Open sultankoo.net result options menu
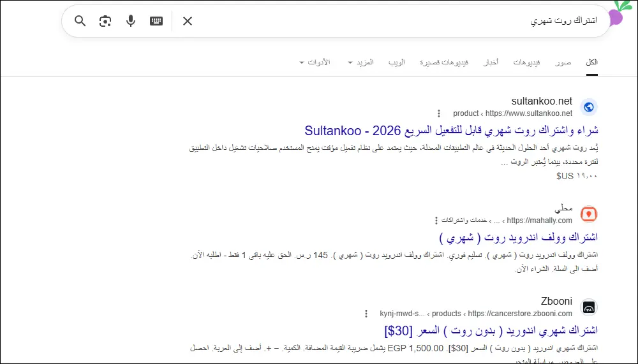 [x=439, y=113]
